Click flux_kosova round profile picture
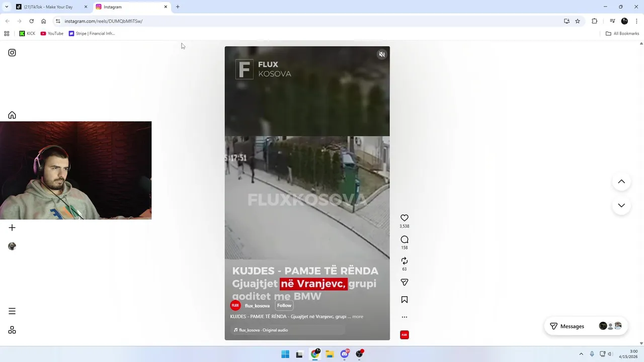 pos(235,305)
